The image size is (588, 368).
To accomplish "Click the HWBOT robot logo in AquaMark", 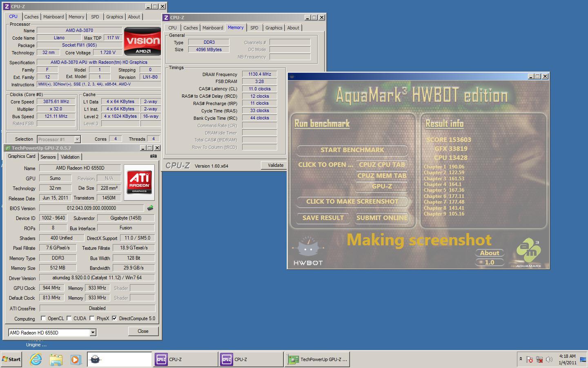I will [x=308, y=251].
